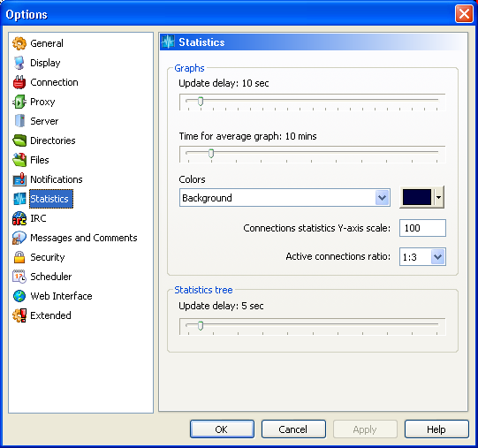
Task: Click the Scheduler calendar icon
Action: click(19, 277)
